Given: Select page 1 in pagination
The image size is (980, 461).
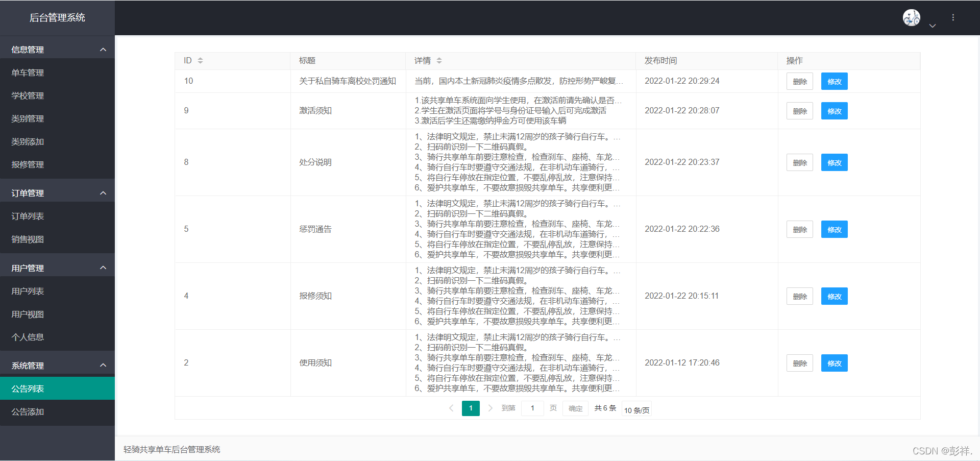Looking at the screenshot, I should coord(471,408).
